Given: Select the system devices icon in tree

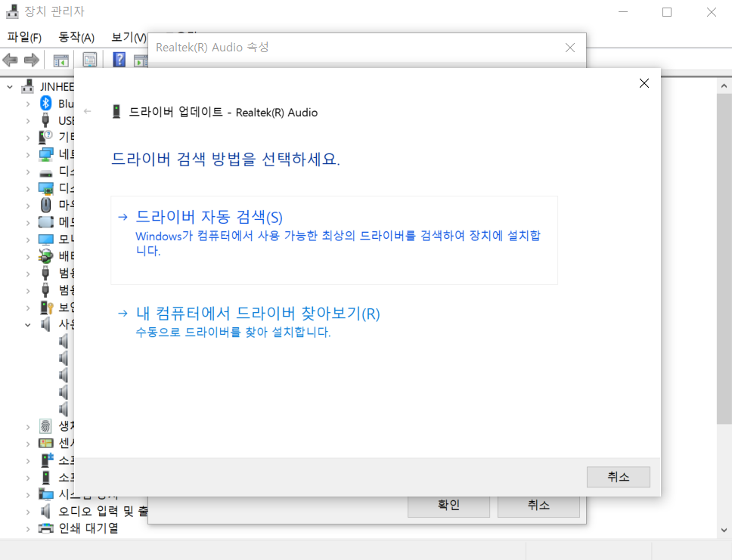Looking at the screenshot, I should (45, 493).
